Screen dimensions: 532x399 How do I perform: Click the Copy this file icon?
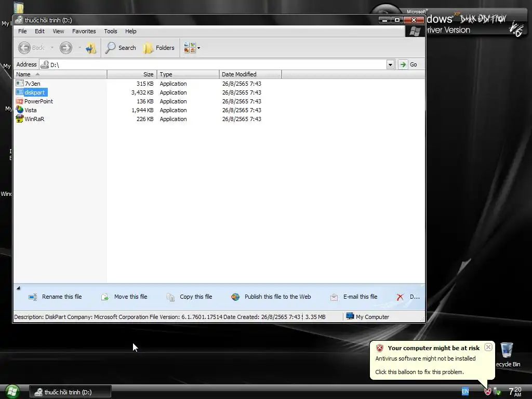coord(170,297)
